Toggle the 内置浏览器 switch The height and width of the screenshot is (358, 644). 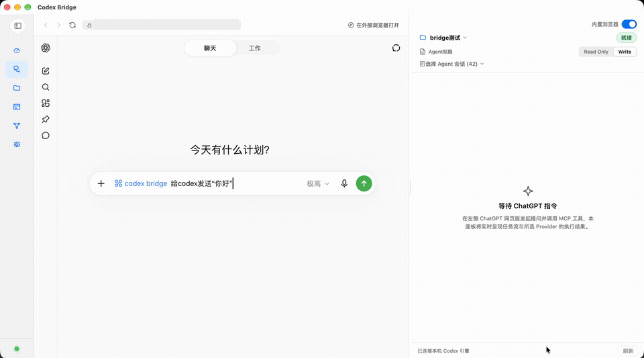coord(629,24)
